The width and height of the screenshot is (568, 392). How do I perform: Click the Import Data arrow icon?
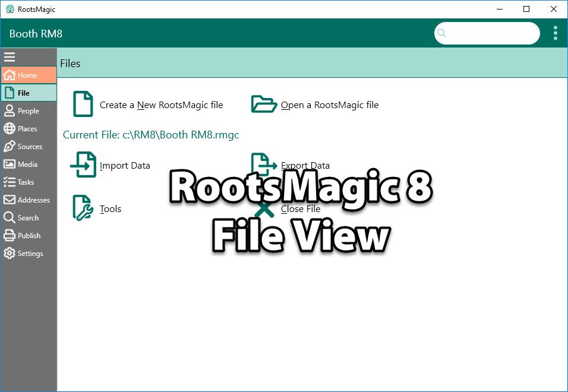(83, 165)
